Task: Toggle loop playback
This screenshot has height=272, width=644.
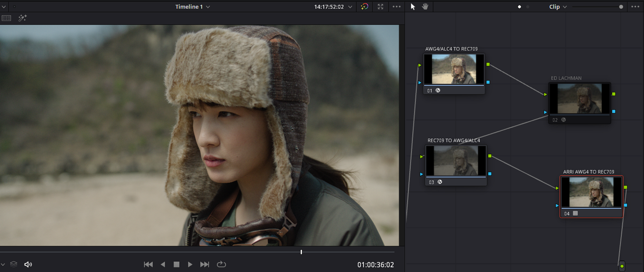Action: click(221, 264)
